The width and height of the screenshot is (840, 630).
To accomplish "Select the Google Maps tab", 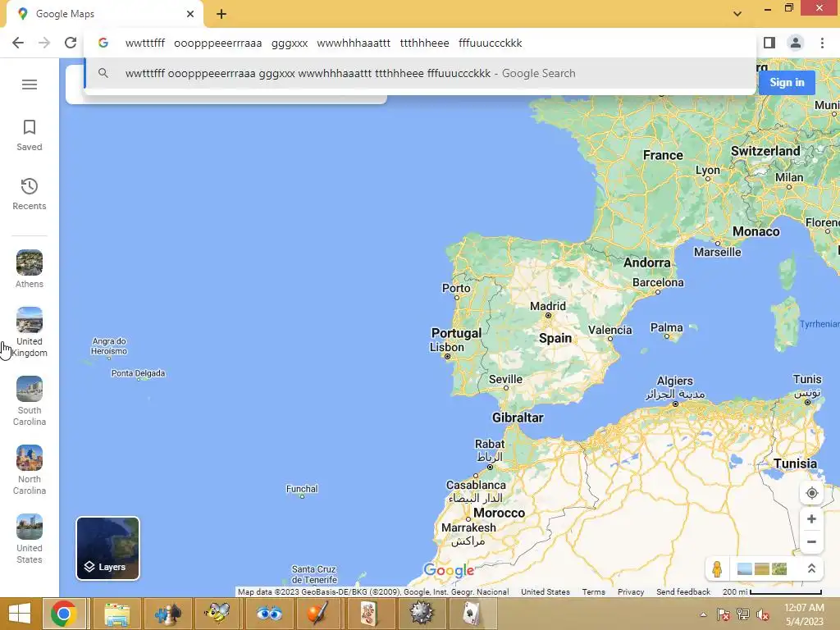I will (x=105, y=14).
